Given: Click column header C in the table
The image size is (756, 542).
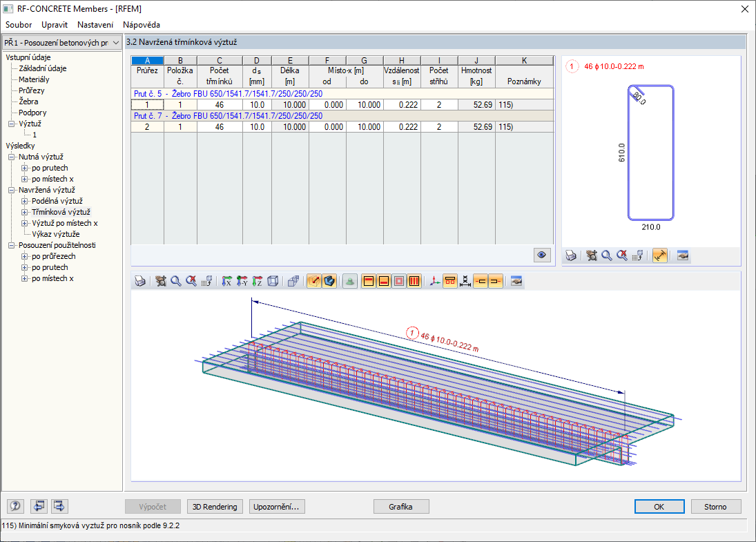Looking at the screenshot, I should point(220,60).
